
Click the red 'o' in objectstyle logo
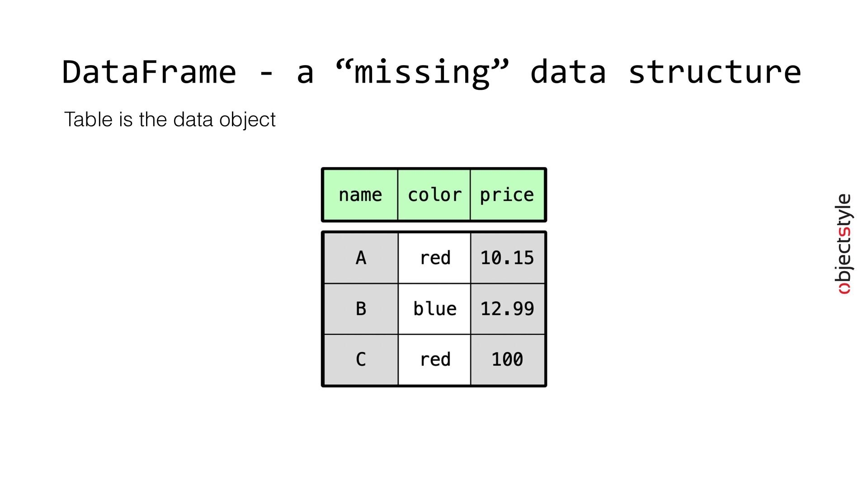pyautogui.click(x=844, y=289)
